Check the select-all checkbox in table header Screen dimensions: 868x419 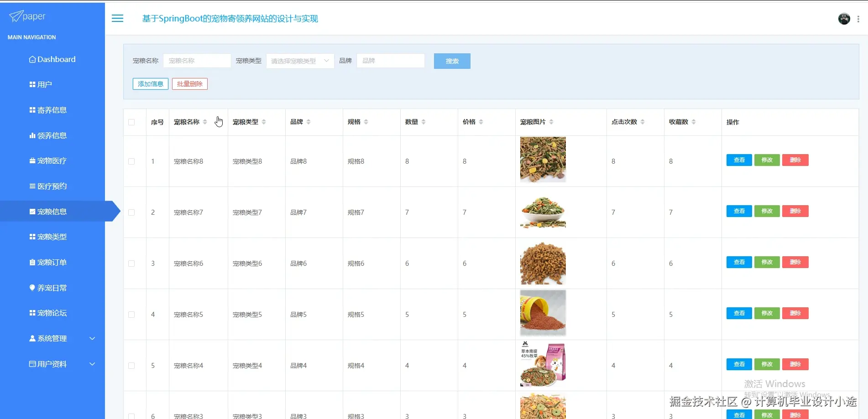click(x=132, y=122)
